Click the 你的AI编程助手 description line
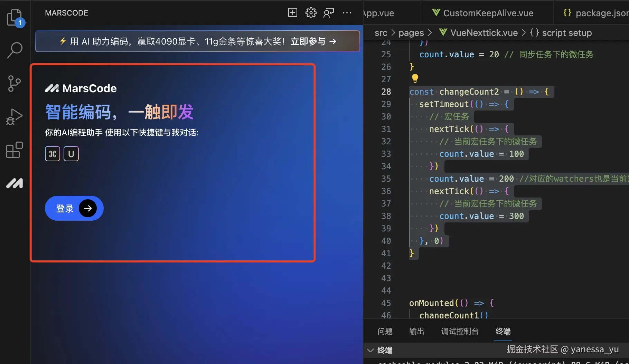Viewport: 629px width, 364px height. (122, 133)
